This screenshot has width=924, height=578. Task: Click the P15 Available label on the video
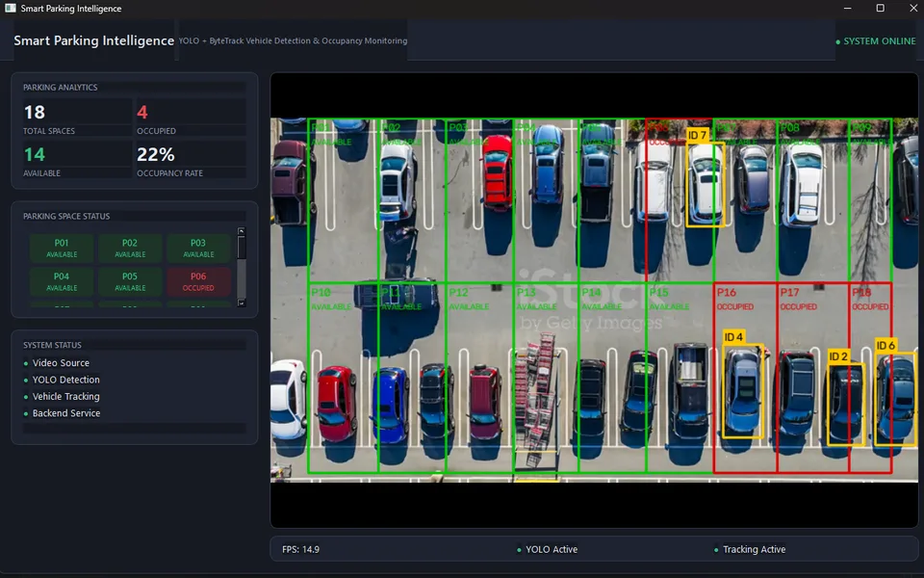coord(669,299)
